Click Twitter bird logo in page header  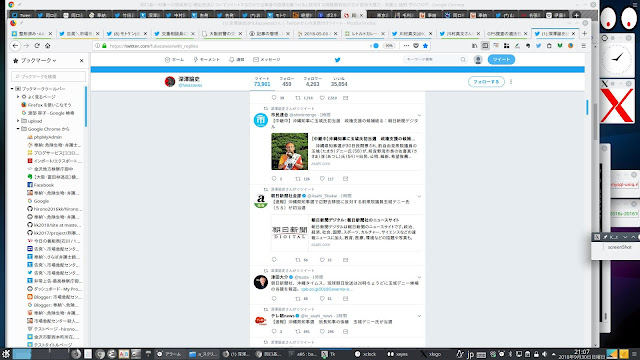point(338,60)
